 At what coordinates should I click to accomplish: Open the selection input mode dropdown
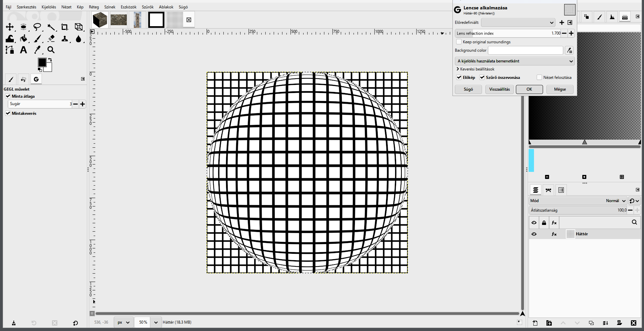(x=515, y=61)
